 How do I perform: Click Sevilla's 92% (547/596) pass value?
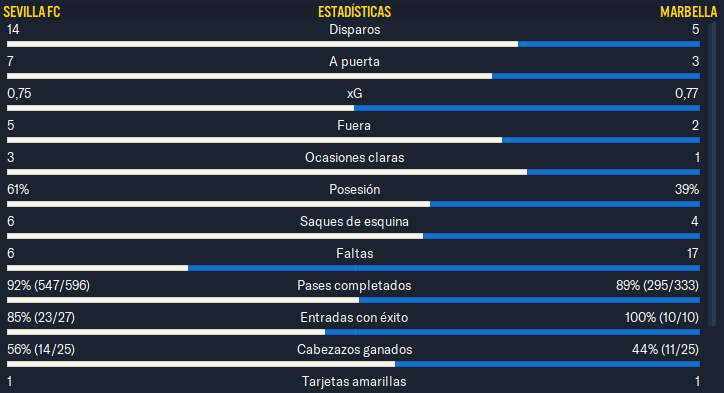[48, 285]
